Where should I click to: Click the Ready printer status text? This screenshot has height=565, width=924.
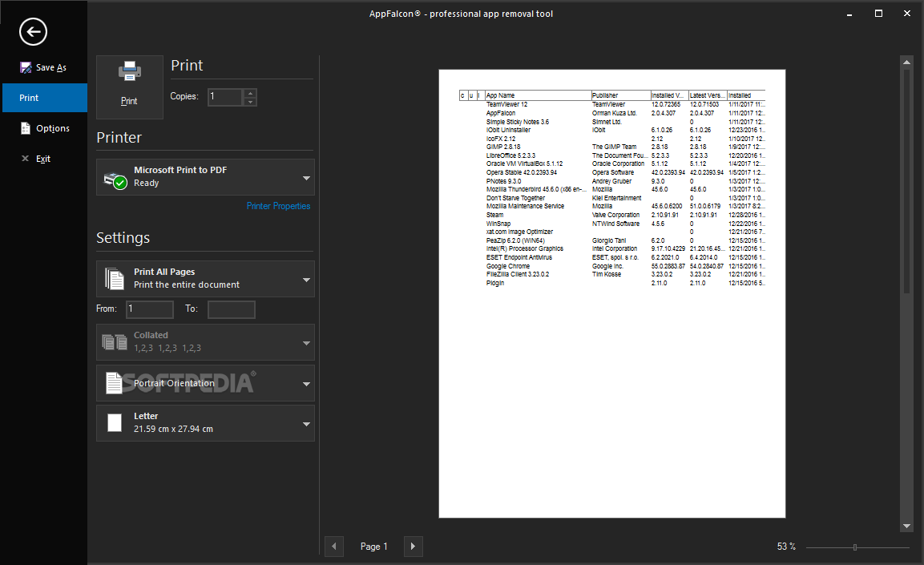146,184
